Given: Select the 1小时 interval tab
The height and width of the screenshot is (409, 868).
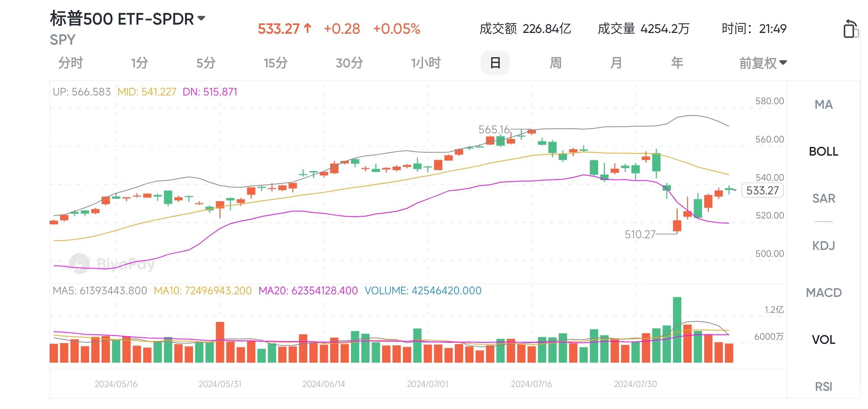Looking at the screenshot, I should tap(426, 63).
